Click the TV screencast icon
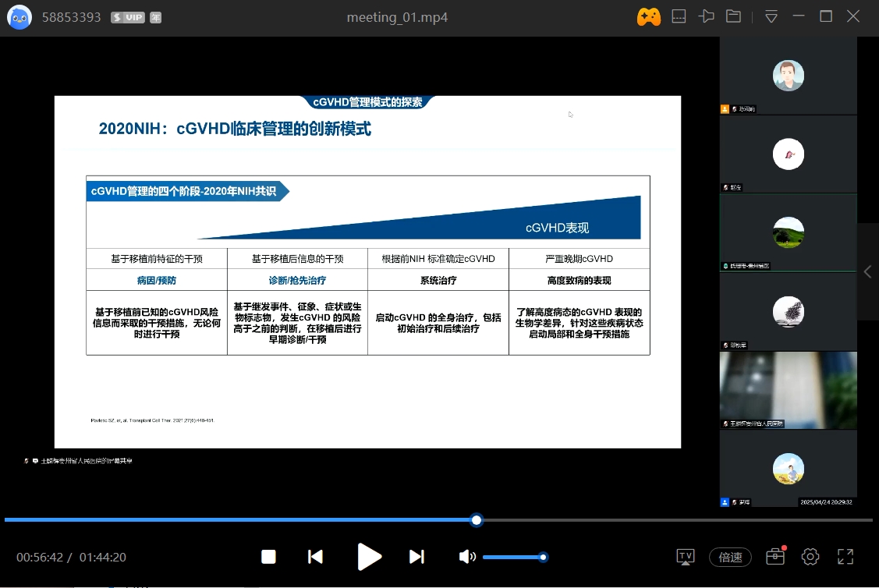Viewport: 879px width, 588px height. (x=685, y=557)
